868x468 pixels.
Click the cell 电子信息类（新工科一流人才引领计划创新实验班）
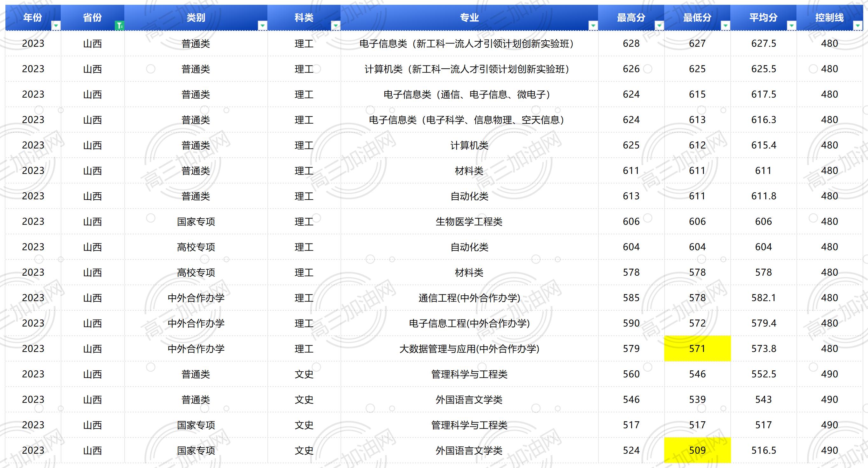pyautogui.click(x=469, y=44)
